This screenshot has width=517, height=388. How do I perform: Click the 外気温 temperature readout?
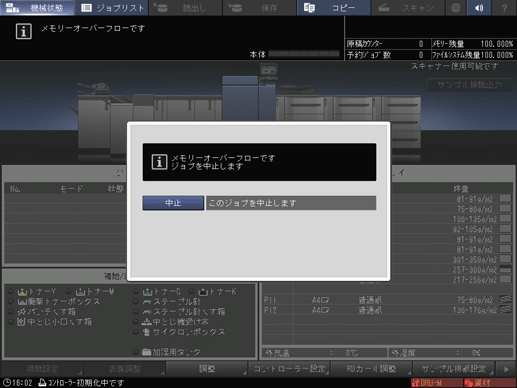(325, 353)
